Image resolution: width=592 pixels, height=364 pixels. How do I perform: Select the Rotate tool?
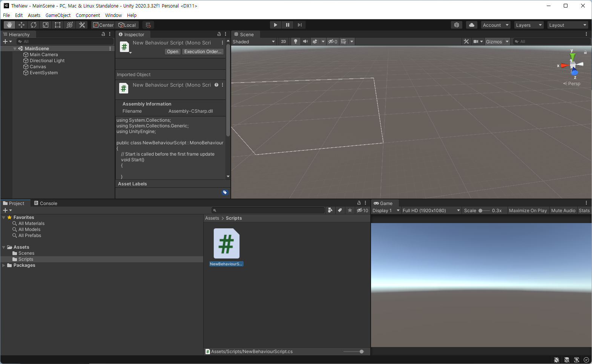pyautogui.click(x=34, y=25)
